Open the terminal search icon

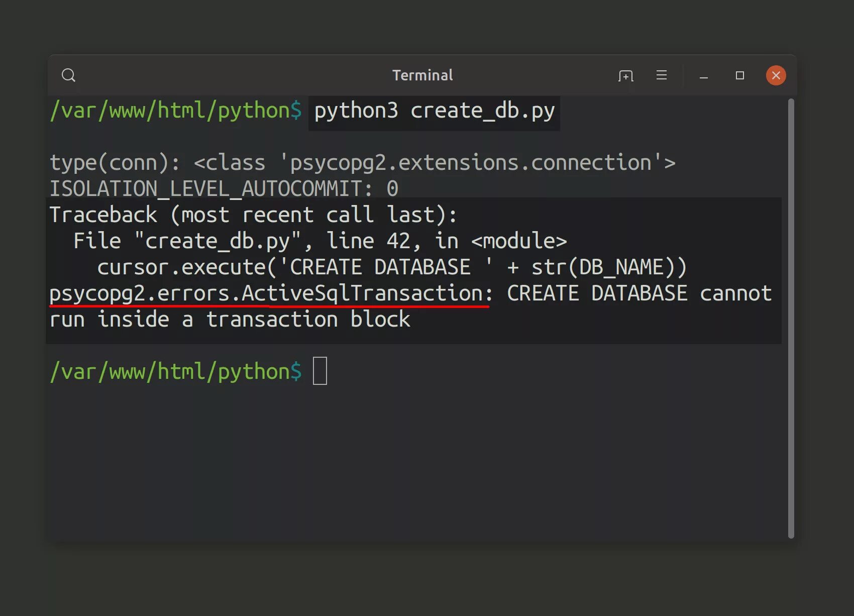coord(68,75)
